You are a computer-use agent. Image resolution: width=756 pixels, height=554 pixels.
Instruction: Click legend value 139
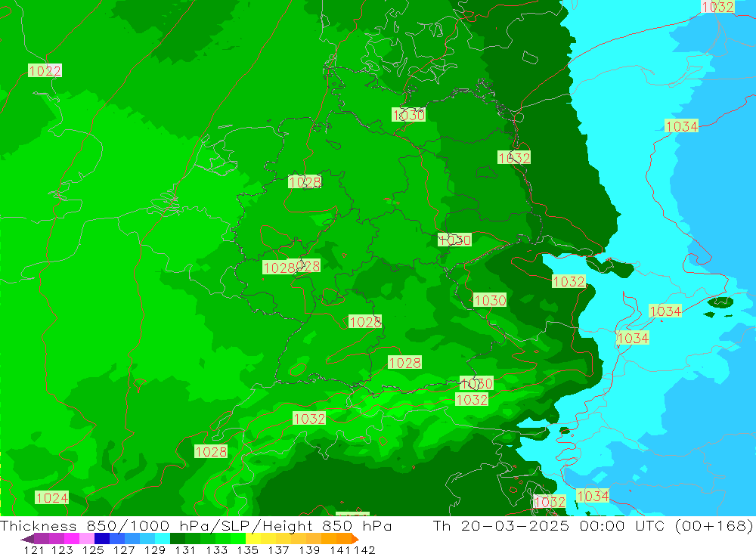(309, 549)
